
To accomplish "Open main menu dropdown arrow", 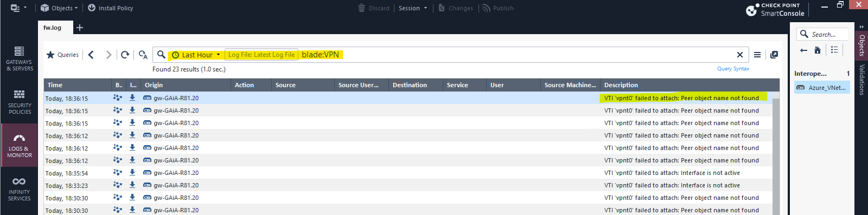I will (25, 8).
